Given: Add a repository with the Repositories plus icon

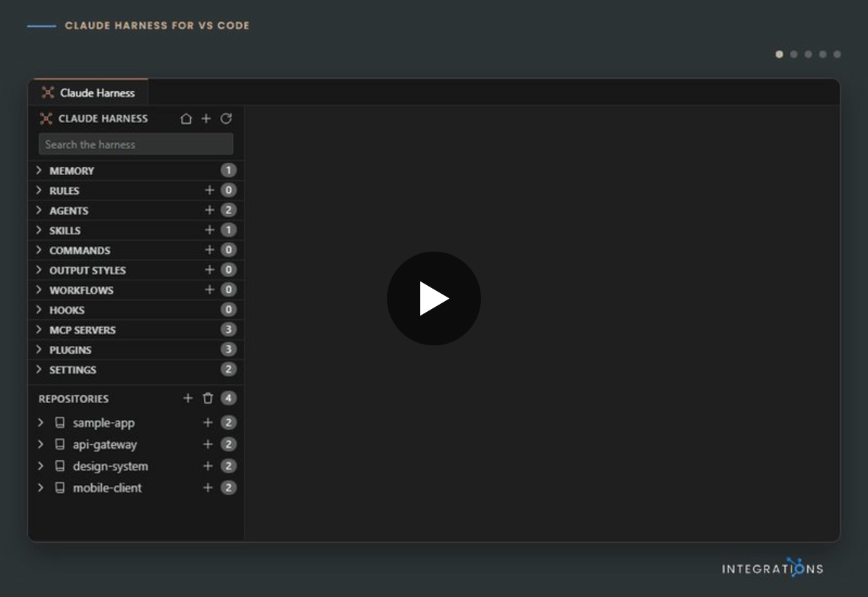Looking at the screenshot, I should pos(188,399).
